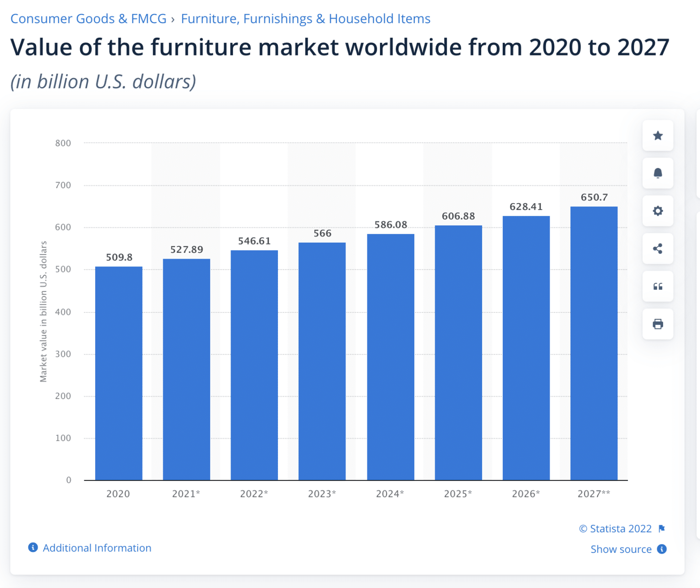The height and width of the screenshot is (588, 700).
Task: Share the chart using the share icon
Action: (x=658, y=249)
